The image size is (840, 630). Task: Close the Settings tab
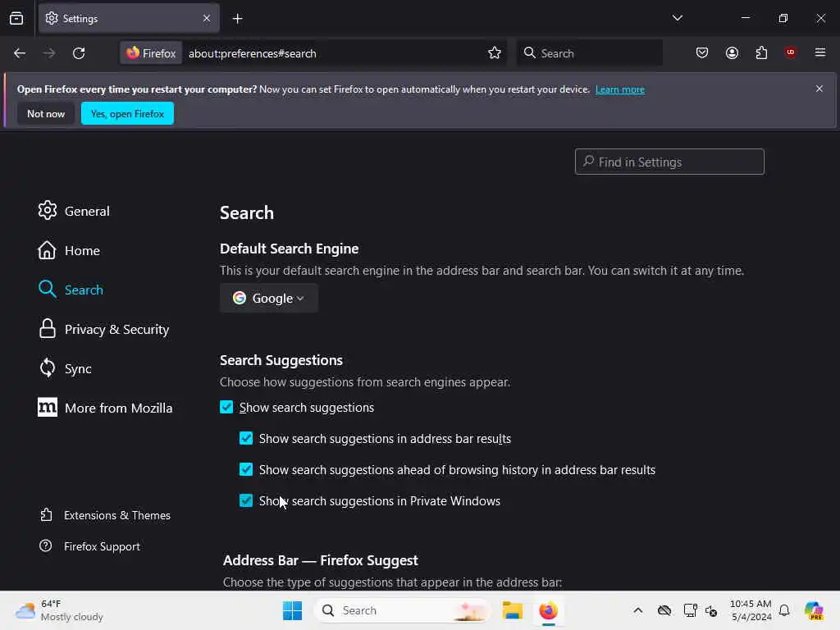tap(207, 18)
